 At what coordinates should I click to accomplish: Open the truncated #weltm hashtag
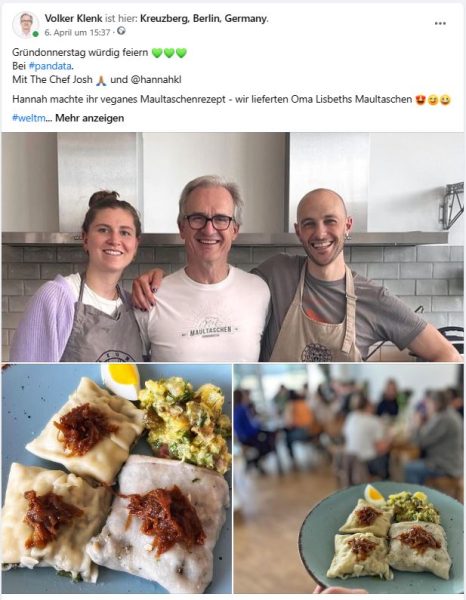29,118
